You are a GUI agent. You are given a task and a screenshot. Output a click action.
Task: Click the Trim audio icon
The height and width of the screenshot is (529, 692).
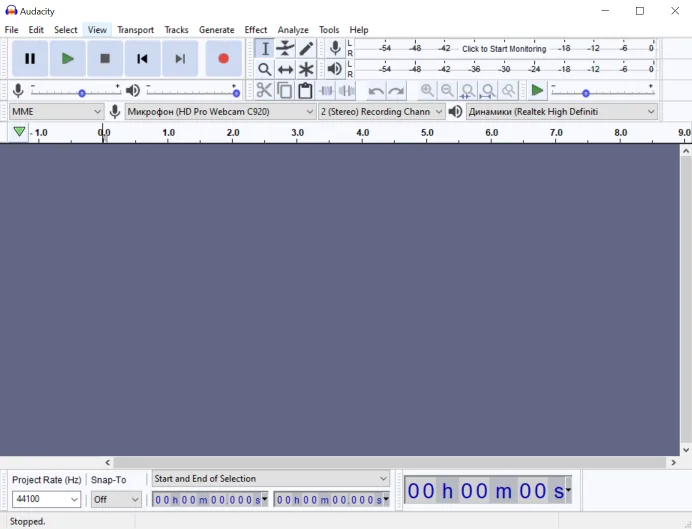[x=326, y=91]
